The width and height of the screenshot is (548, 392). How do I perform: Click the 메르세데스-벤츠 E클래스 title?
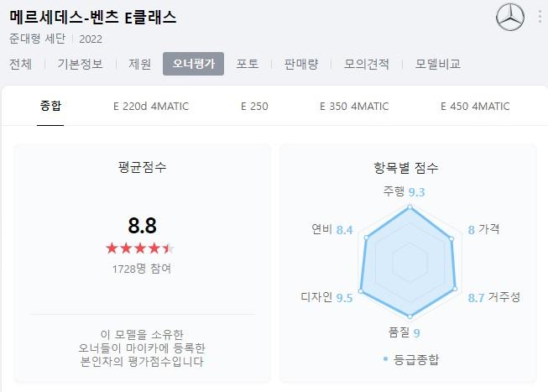point(87,18)
